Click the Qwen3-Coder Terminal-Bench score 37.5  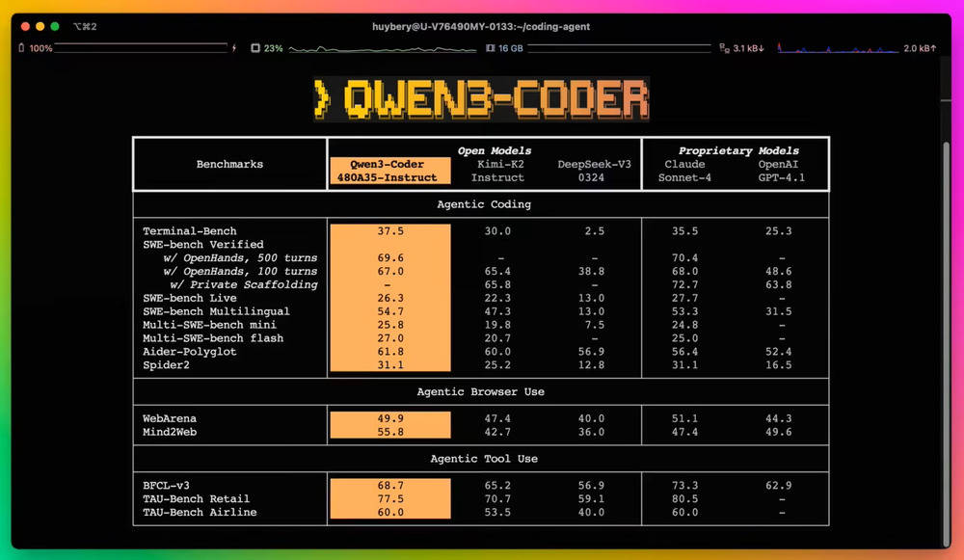390,231
